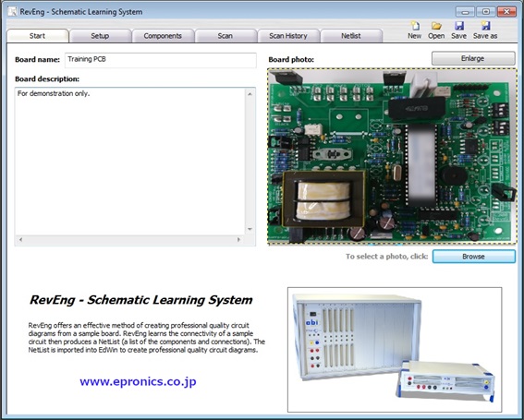Screen dimensions: 524x420
Task: Click the Save as icon
Action: (x=485, y=26)
